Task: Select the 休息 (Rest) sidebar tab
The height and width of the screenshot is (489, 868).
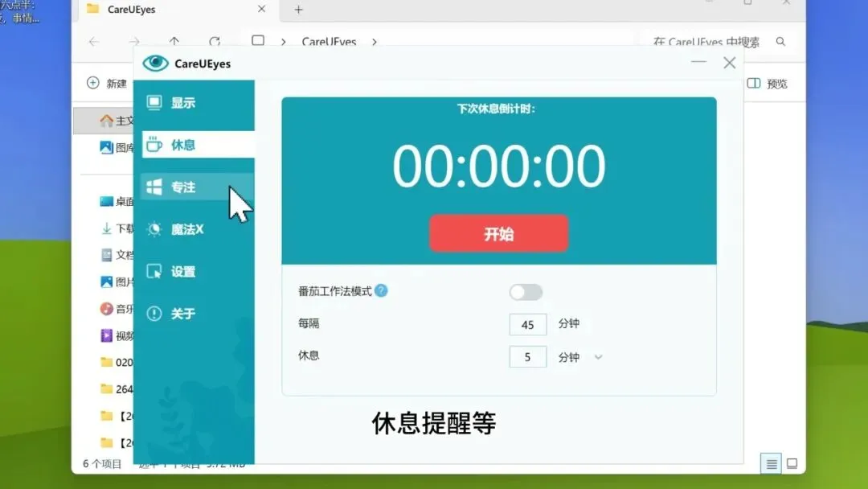Action: (x=199, y=145)
